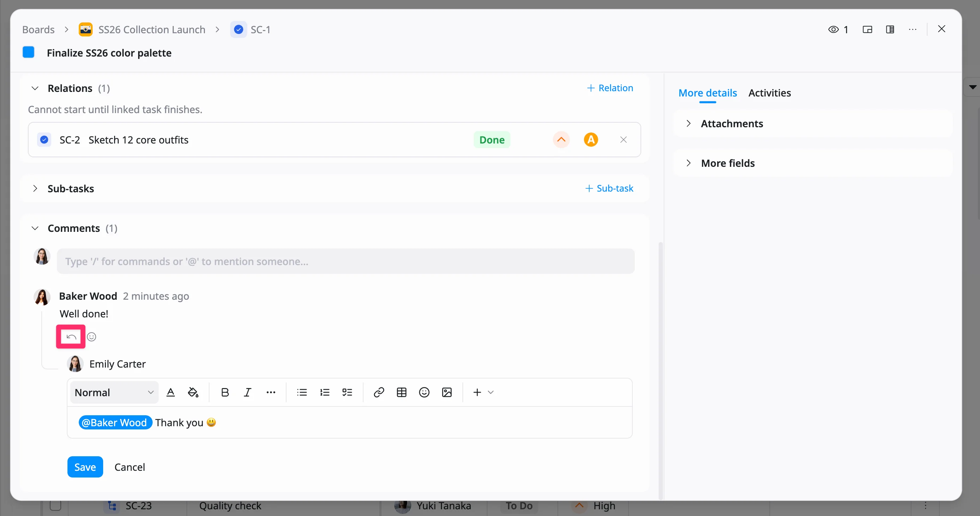Insert a checklist in the reply

coord(347,392)
